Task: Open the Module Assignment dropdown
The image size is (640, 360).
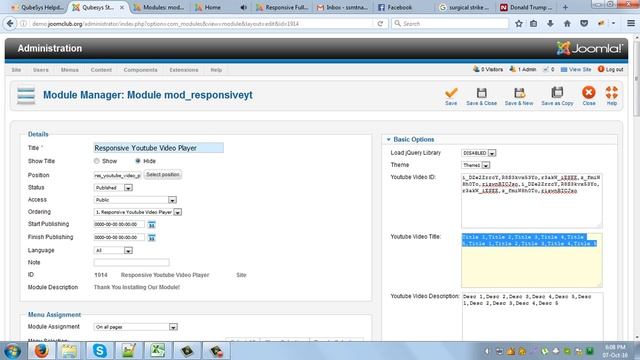Action: pos(136,327)
